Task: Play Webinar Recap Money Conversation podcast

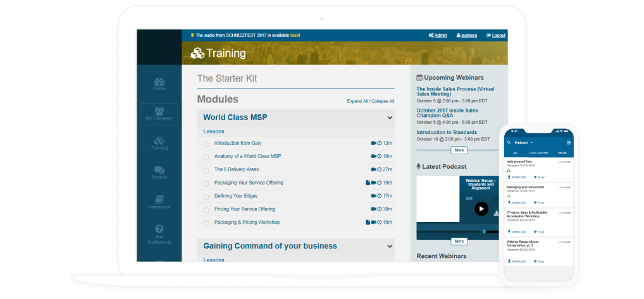Action: point(539,261)
